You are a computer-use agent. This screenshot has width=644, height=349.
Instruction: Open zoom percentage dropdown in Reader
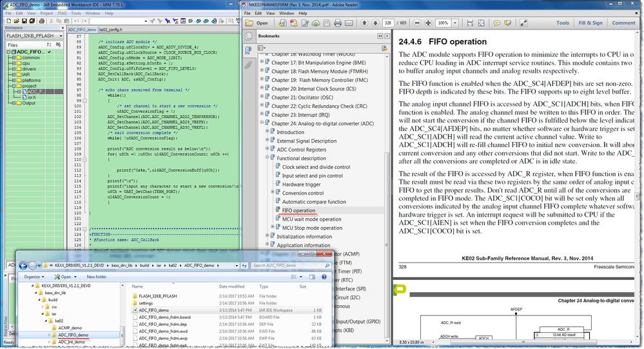455,23
